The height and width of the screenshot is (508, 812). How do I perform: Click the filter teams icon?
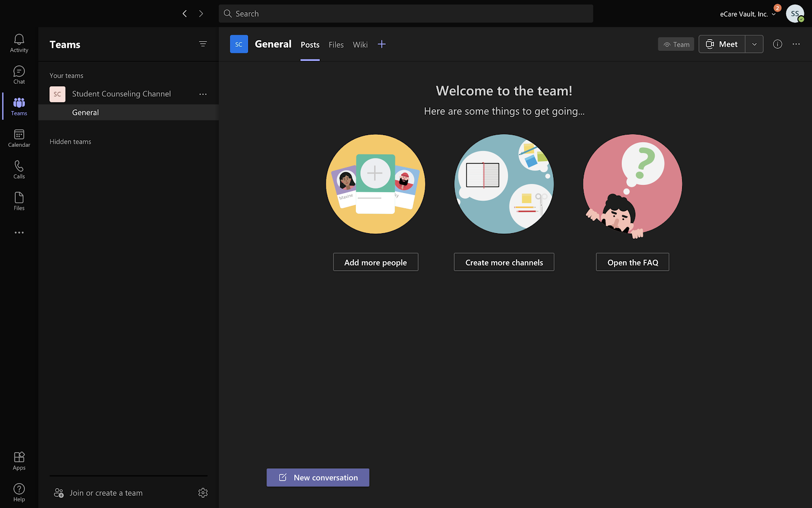pos(203,44)
